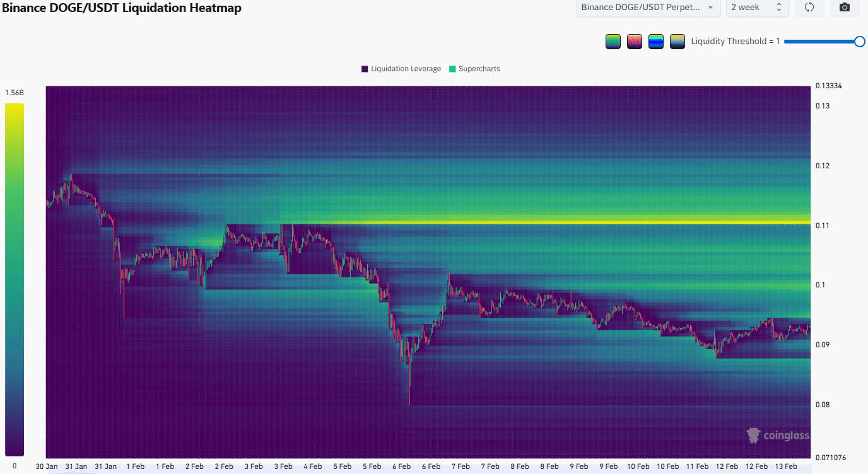Viewport: 868px width, 474px height.
Task: Click the camera screenshot icon
Action: pyautogui.click(x=844, y=8)
